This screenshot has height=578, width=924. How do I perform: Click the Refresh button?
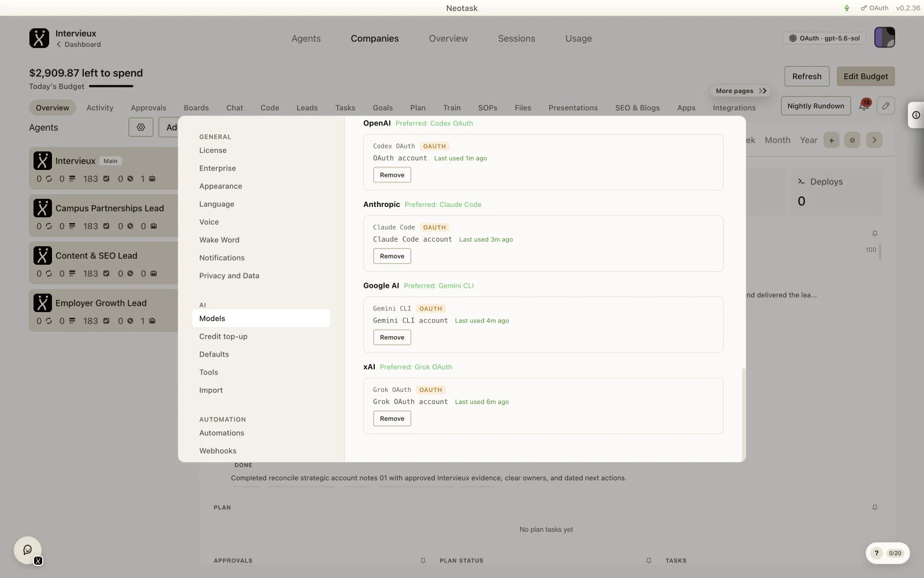coord(807,76)
